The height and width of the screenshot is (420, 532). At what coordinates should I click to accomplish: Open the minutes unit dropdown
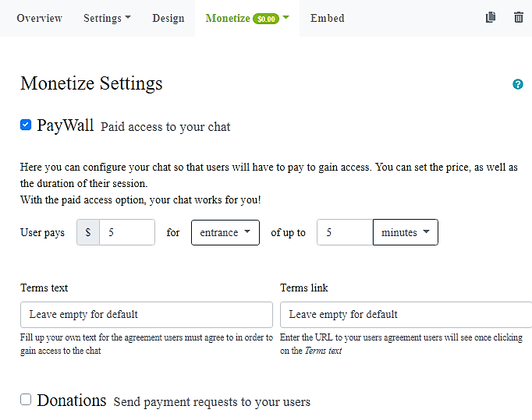coord(405,232)
